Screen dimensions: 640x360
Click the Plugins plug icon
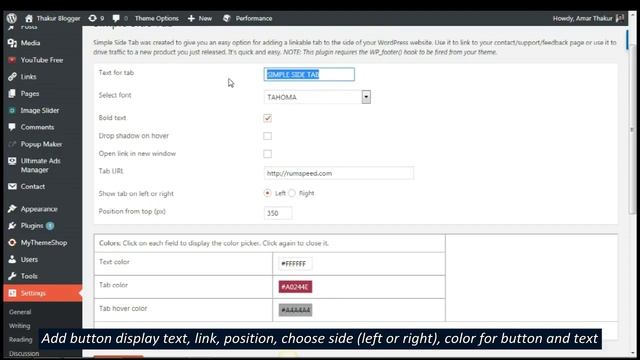coord(12,226)
